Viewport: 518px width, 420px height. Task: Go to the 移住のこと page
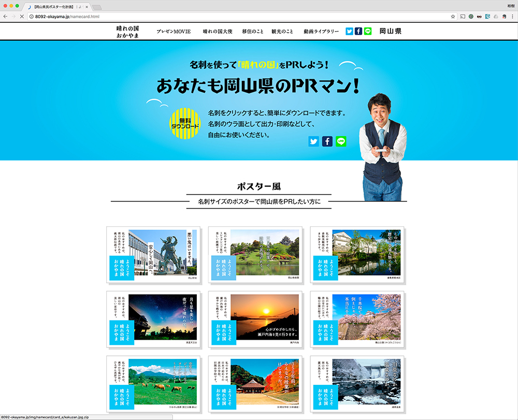(x=252, y=32)
